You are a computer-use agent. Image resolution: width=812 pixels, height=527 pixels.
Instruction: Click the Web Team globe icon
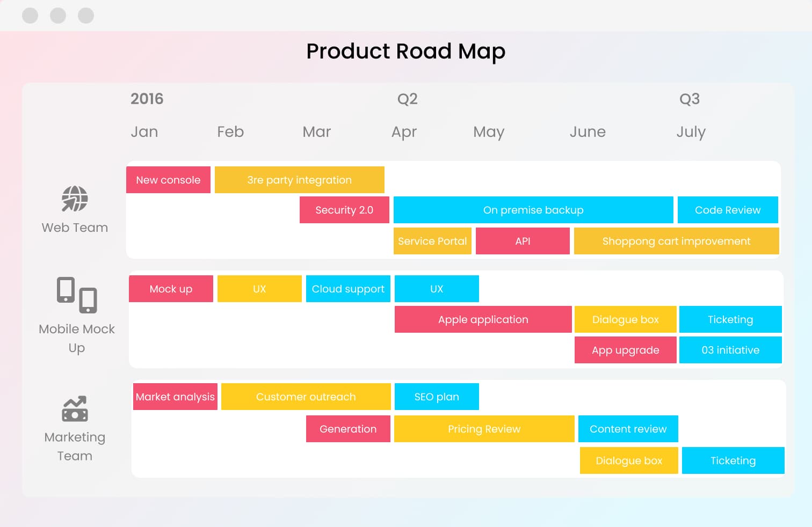point(75,199)
